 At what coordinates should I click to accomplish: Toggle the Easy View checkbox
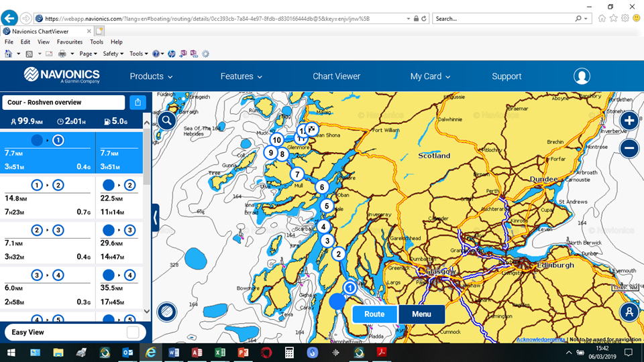[133, 333]
